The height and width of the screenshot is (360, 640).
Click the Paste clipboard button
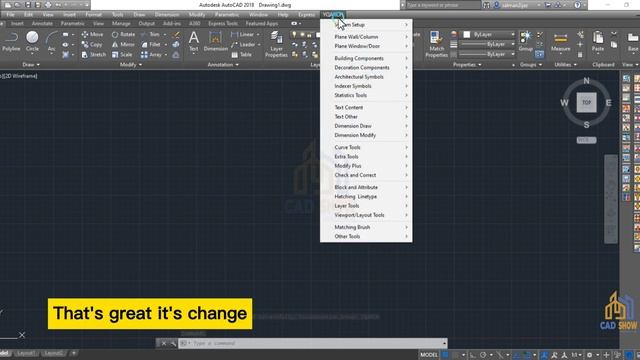click(598, 41)
